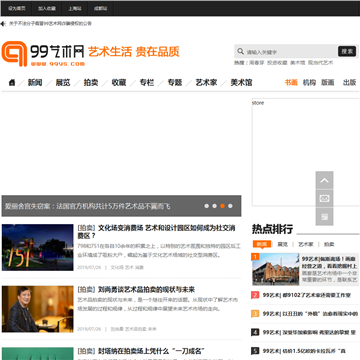Open 版画 in right navigation
The image size is (360, 360).
click(327, 82)
